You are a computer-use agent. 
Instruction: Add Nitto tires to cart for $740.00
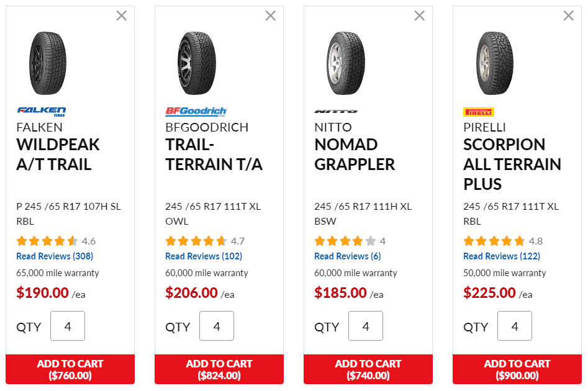click(368, 369)
